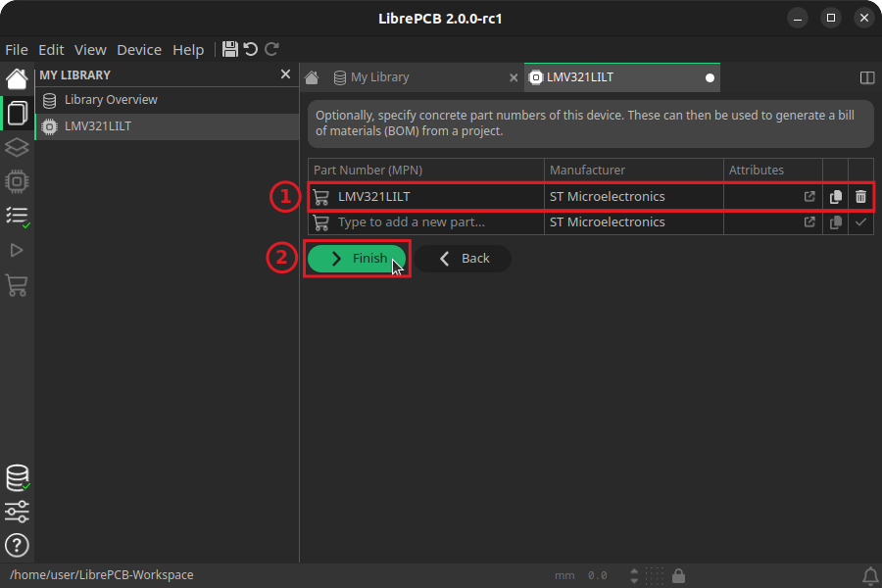The image size is (882, 588).
Task: Open the rule checks list icon in sidebar
Action: pos(17,216)
